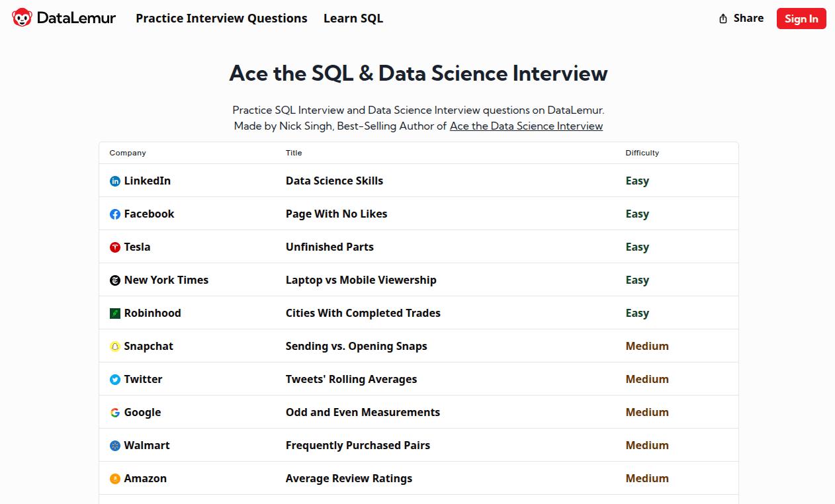The height and width of the screenshot is (504, 835).
Task: Click the Walmart spark logo icon
Action: click(115, 446)
